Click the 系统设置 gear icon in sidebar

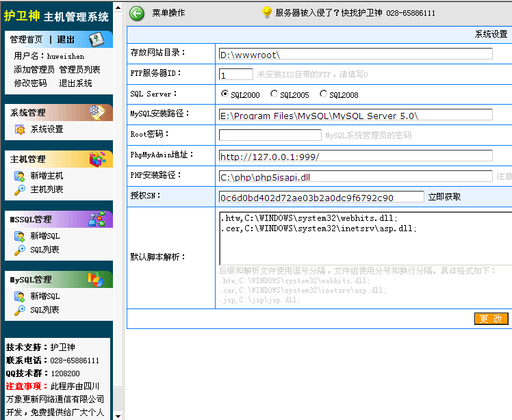click(20, 129)
